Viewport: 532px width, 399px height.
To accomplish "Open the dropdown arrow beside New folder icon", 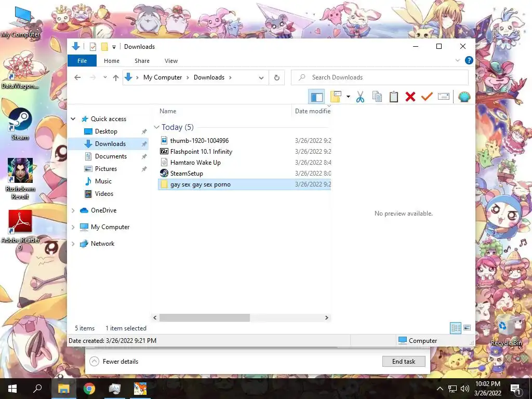I will point(348,97).
